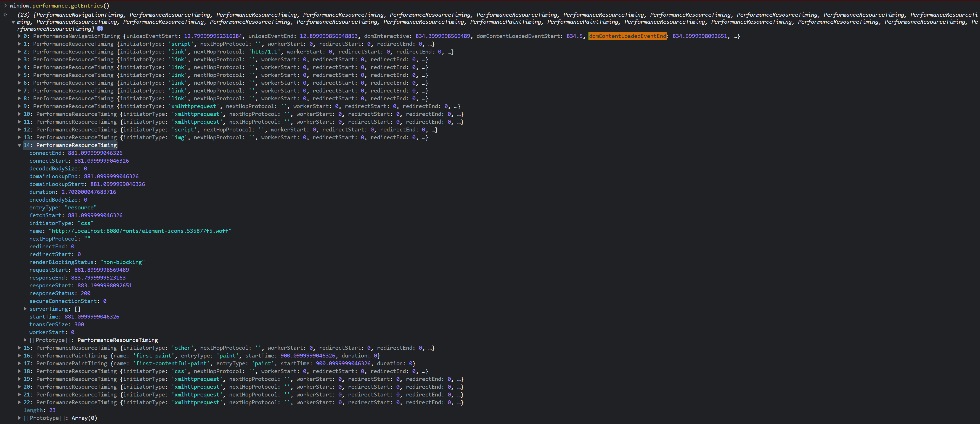Expand entry 4 PerformanceResourceTiming link
The image size is (980, 424).
click(19, 67)
